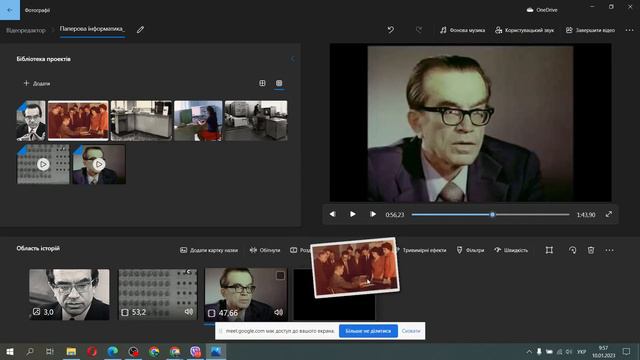The height and width of the screenshot is (360, 640).
Task: Expand preview to full screen
Action: pyautogui.click(x=609, y=214)
